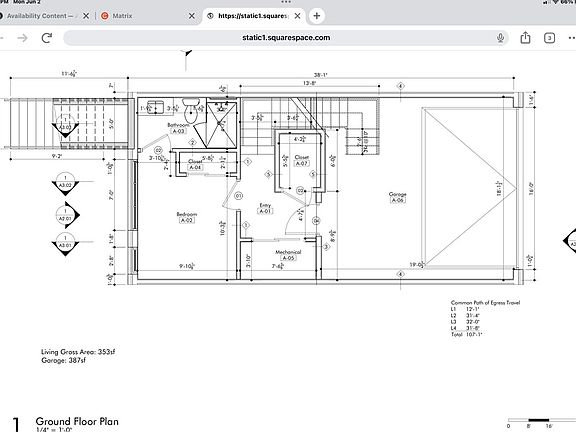
Task: Open the browser more options menu
Action: tap(572, 38)
